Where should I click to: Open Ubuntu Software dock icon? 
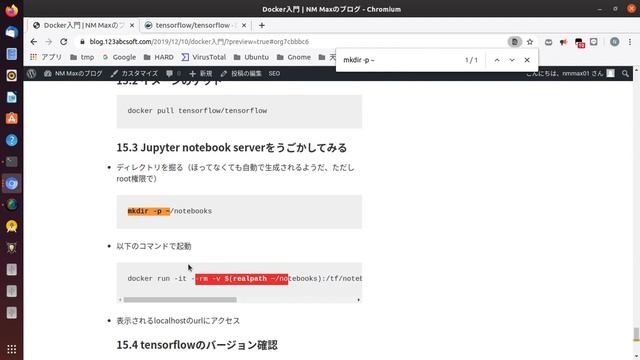[11, 119]
